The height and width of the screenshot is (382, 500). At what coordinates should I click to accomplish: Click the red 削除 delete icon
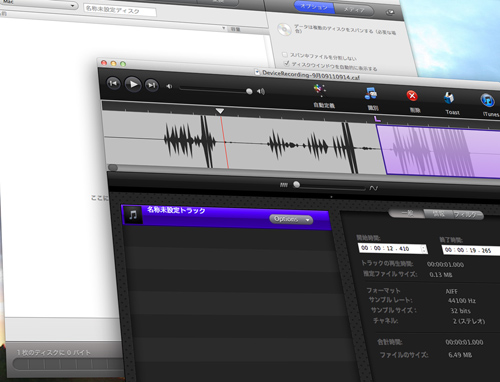click(x=412, y=96)
